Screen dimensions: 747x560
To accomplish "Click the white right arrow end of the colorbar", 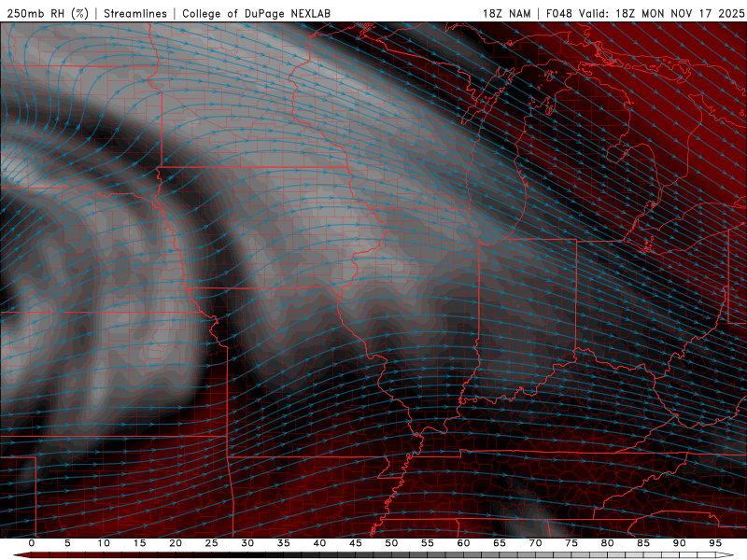I will click(725, 555).
